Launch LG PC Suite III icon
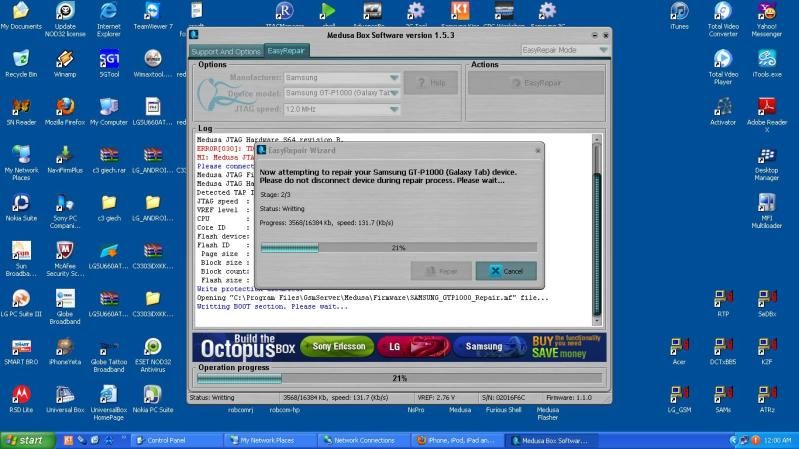 21,303
